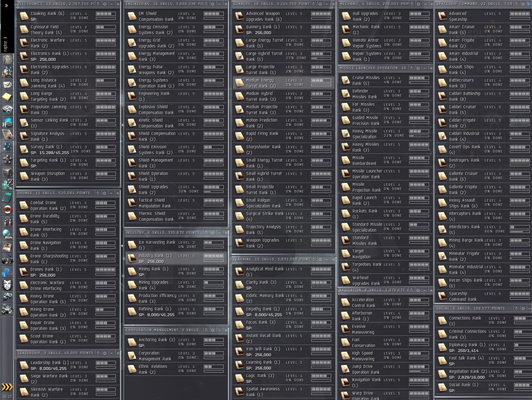Open the jukebox headphones icon
Screen dimensions: 532x400
point(7,260)
